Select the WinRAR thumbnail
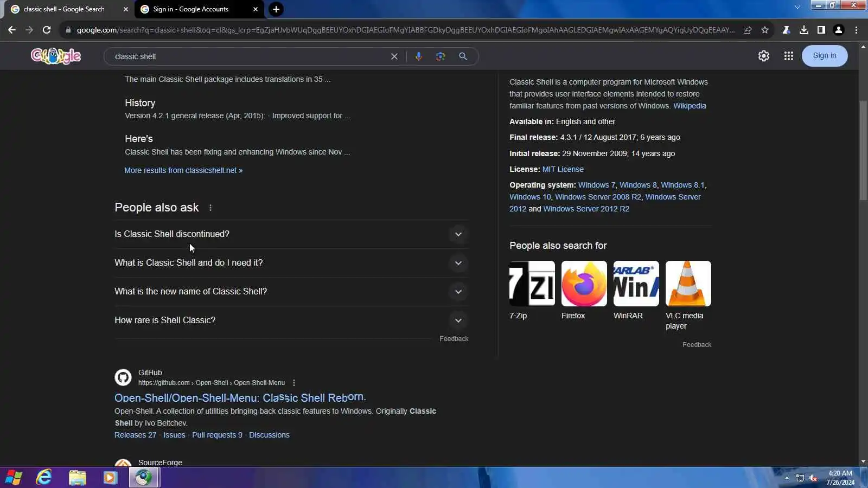The height and width of the screenshot is (488, 868). [x=636, y=284]
